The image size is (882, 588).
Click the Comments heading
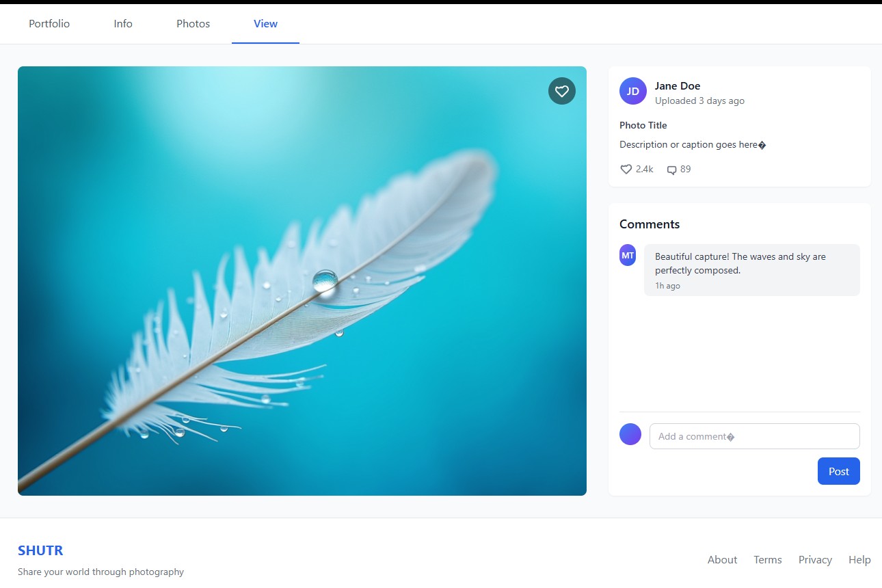650,224
